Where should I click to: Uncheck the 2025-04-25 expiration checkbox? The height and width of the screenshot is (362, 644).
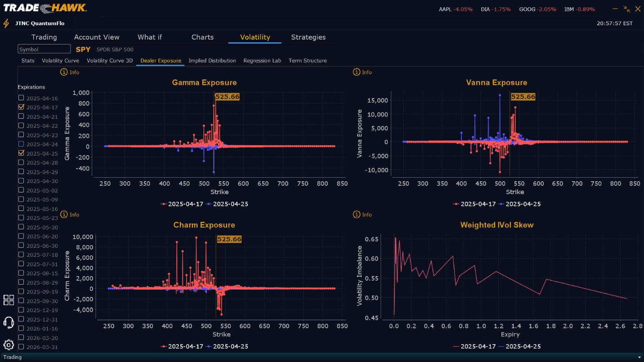[21, 153]
